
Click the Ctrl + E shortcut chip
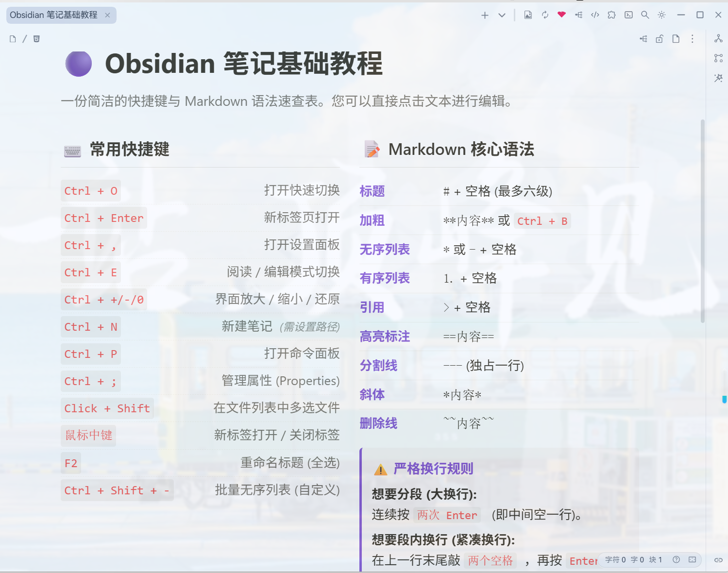click(91, 272)
